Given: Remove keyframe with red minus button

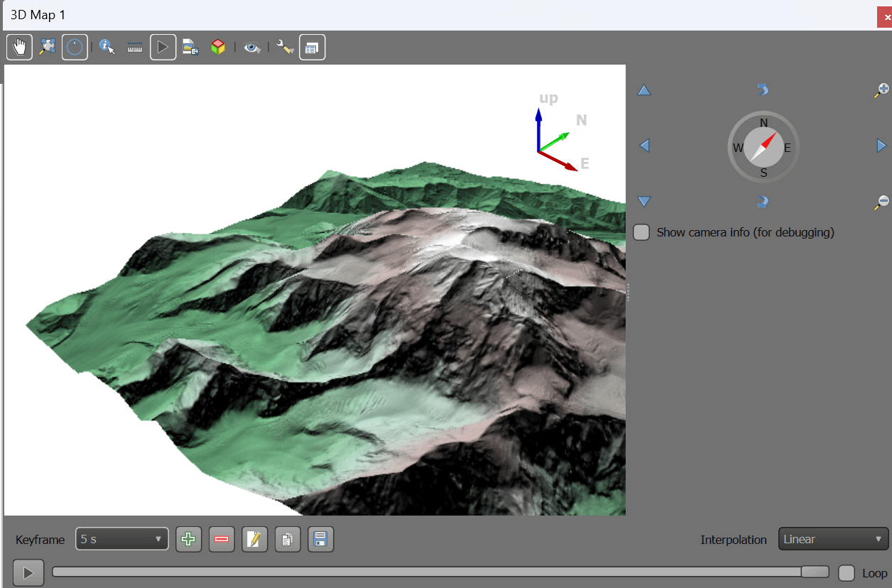Looking at the screenshot, I should pyautogui.click(x=222, y=540).
